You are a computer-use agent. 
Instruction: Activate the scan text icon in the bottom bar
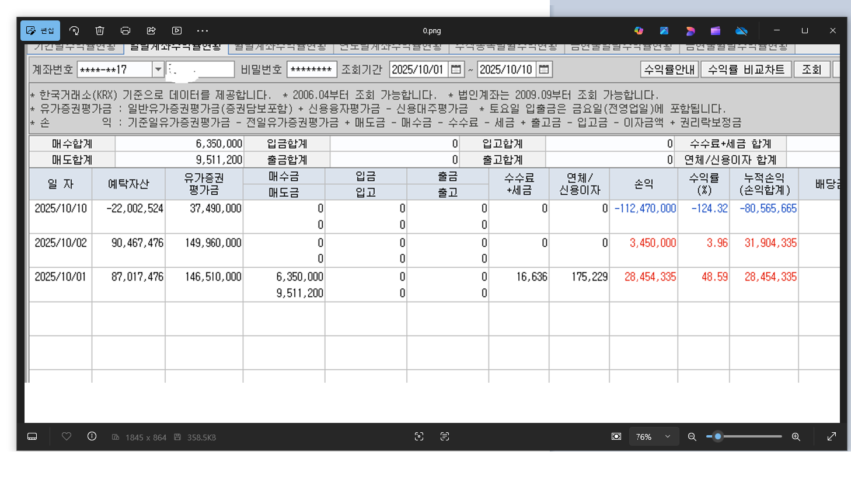[445, 436]
